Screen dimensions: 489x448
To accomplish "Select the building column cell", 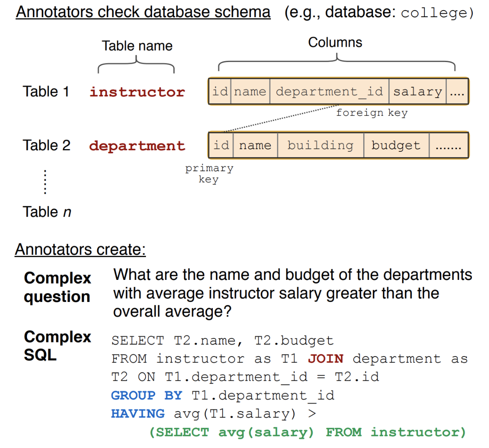I will tap(320, 145).
